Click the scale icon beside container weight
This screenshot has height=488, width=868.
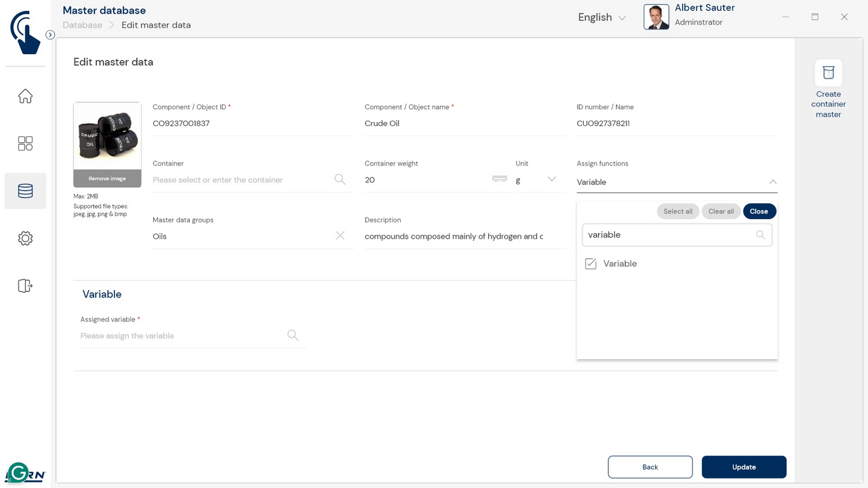point(500,179)
